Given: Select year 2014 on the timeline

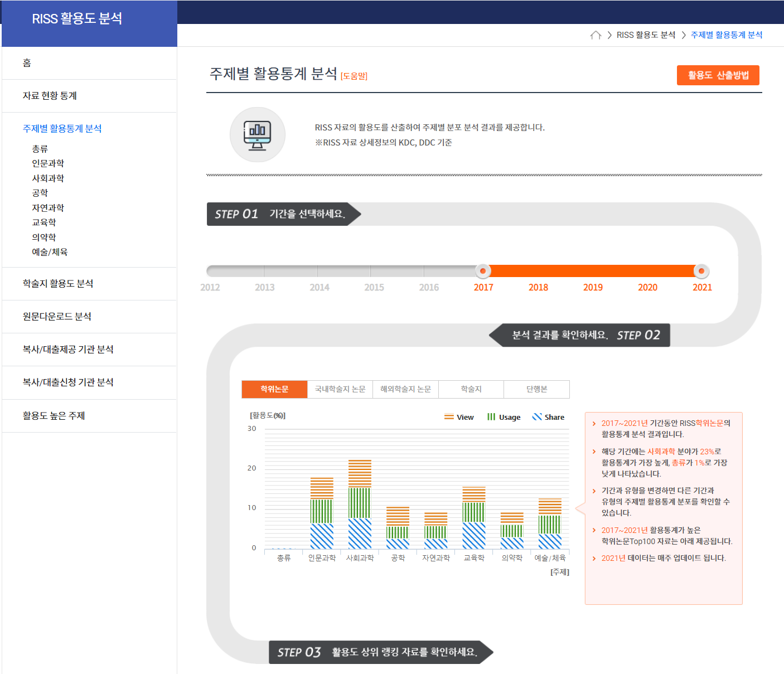Looking at the screenshot, I should (x=320, y=288).
